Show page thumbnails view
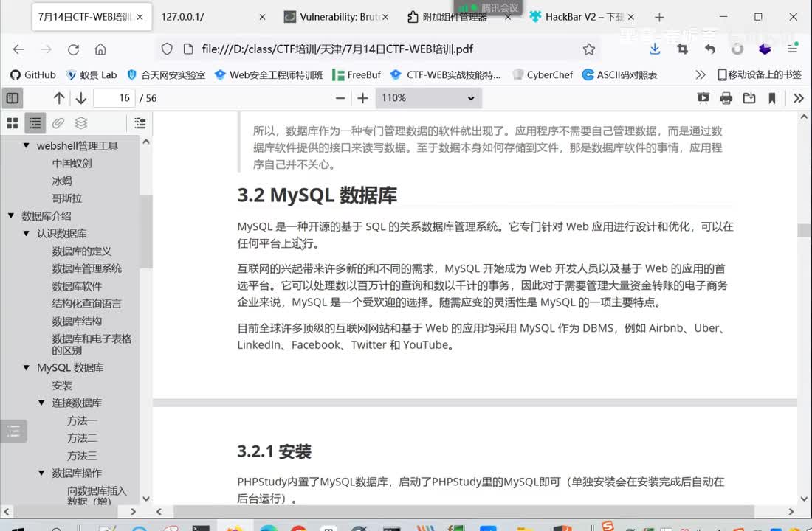 point(13,122)
